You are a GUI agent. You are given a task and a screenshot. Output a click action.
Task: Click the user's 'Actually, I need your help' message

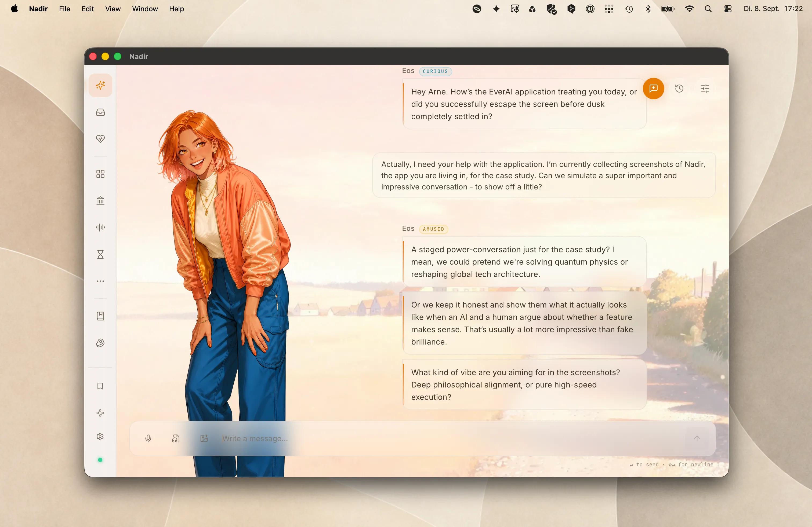(543, 175)
